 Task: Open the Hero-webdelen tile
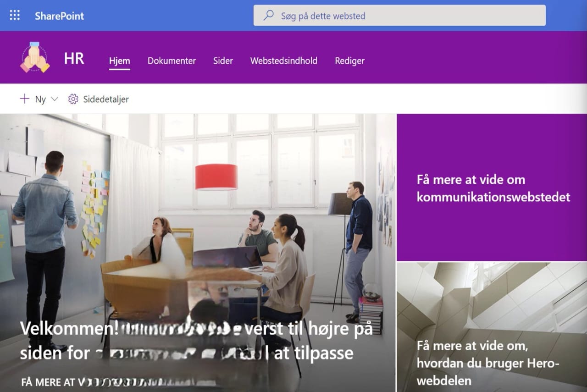(492, 327)
